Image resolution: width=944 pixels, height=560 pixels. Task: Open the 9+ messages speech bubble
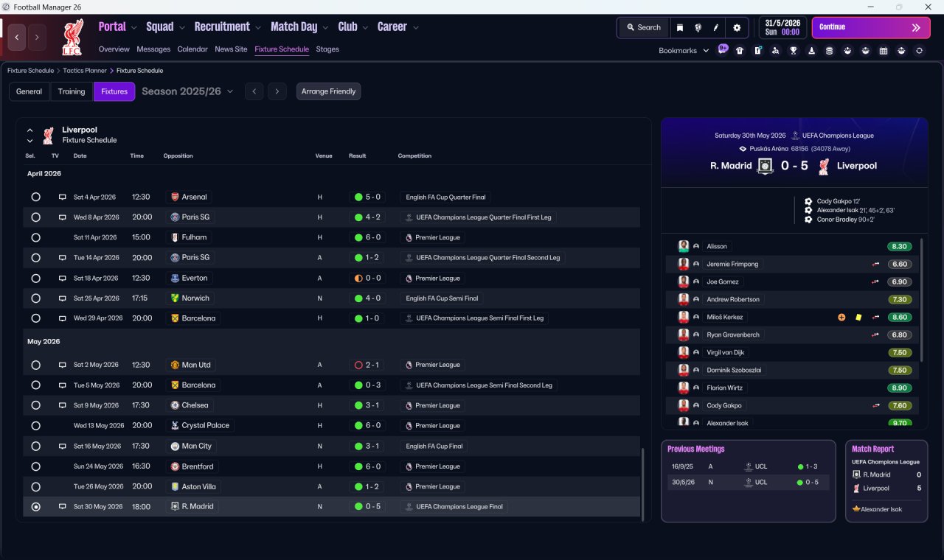pos(723,50)
